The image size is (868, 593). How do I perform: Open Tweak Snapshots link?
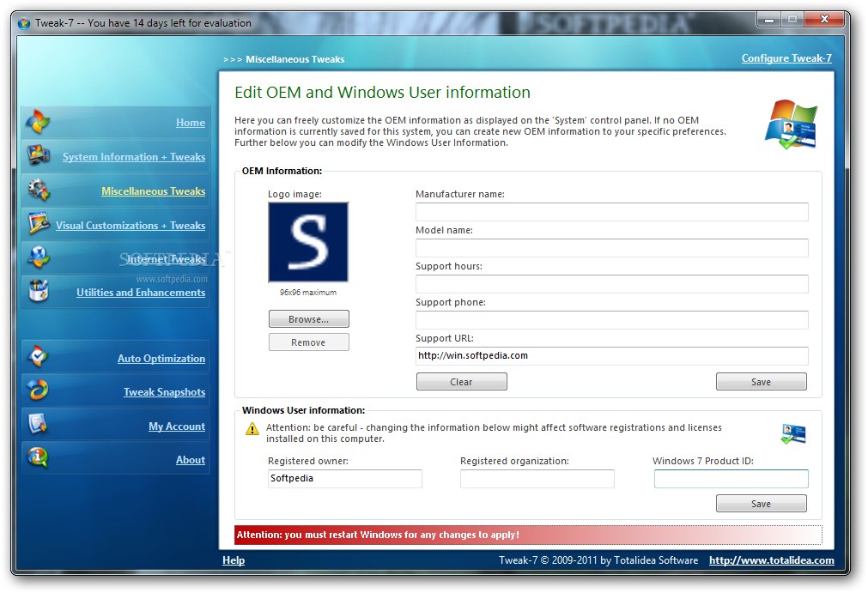click(x=164, y=392)
